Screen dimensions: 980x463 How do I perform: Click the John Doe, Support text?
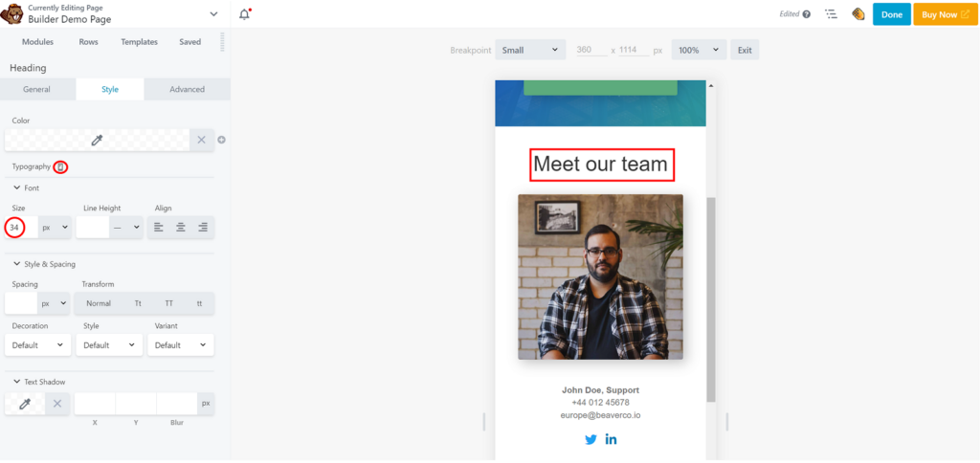click(600, 390)
